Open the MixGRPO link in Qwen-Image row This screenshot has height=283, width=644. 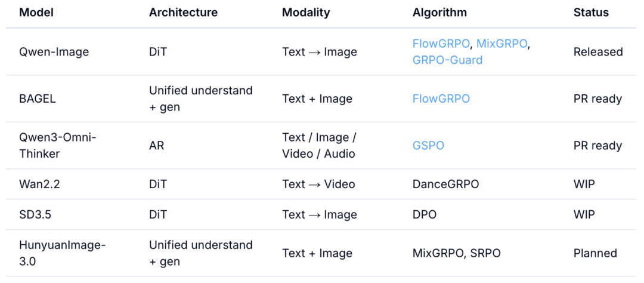point(501,44)
